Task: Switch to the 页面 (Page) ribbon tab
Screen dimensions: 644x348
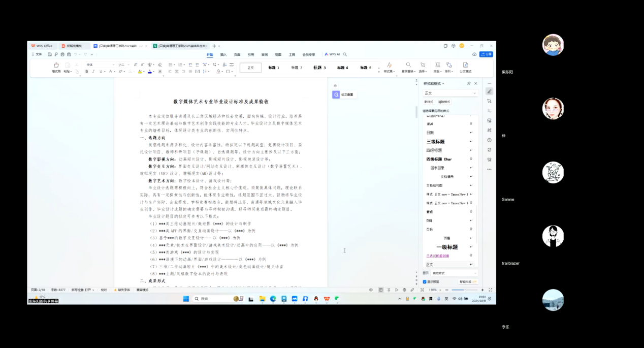Action: [237, 54]
